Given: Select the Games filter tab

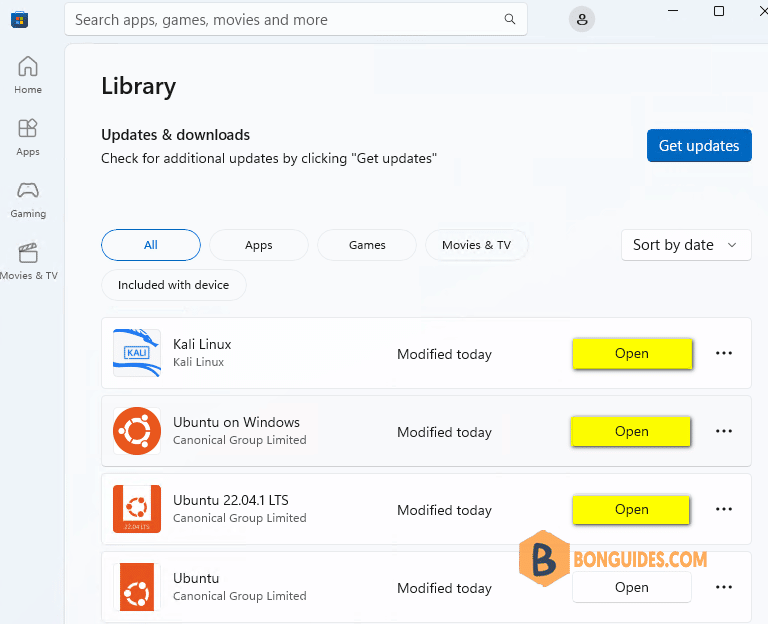Looking at the screenshot, I should 367,245.
